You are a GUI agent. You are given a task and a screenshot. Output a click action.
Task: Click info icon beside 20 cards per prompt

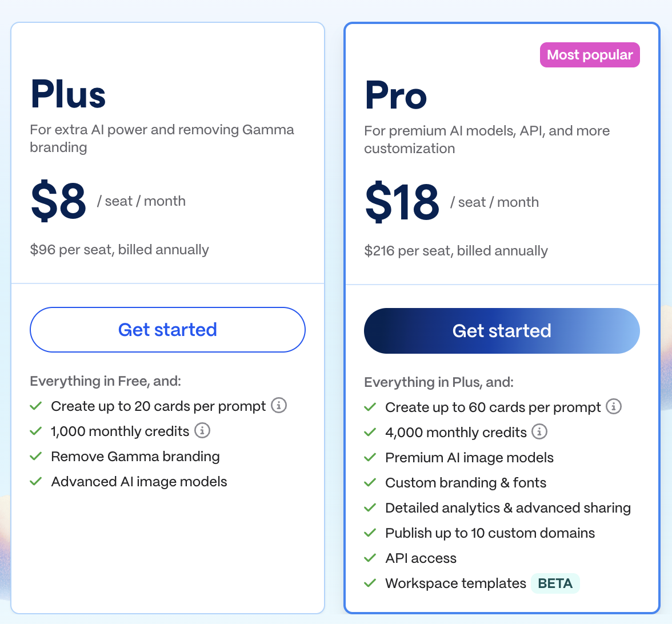pos(279,406)
